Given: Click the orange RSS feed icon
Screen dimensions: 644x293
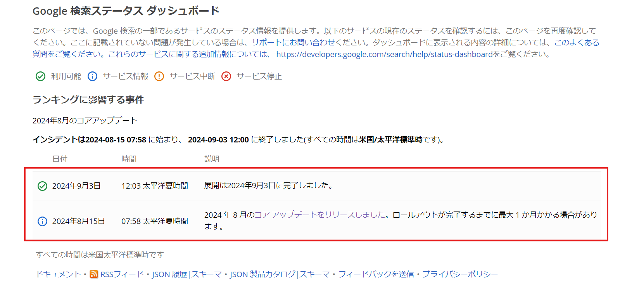Looking at the screenshot, I should 94,274.
